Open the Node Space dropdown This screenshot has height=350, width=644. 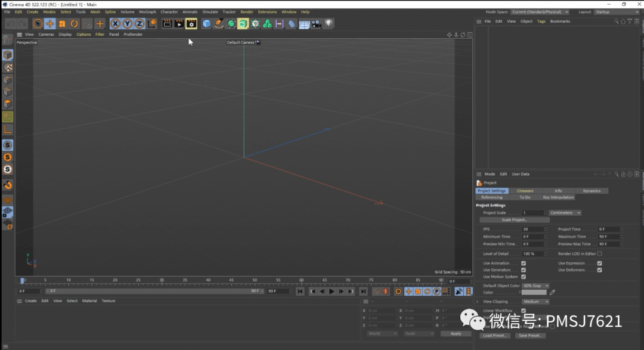(x=540, y=12)
